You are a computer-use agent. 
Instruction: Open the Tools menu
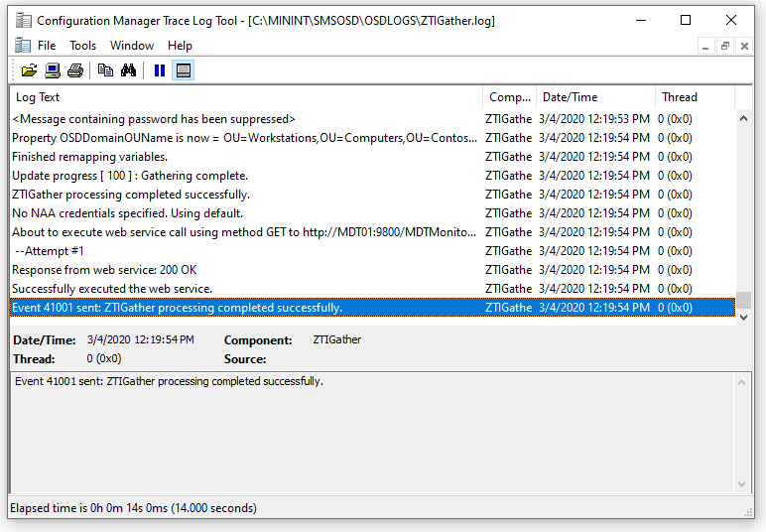(82, 46)
